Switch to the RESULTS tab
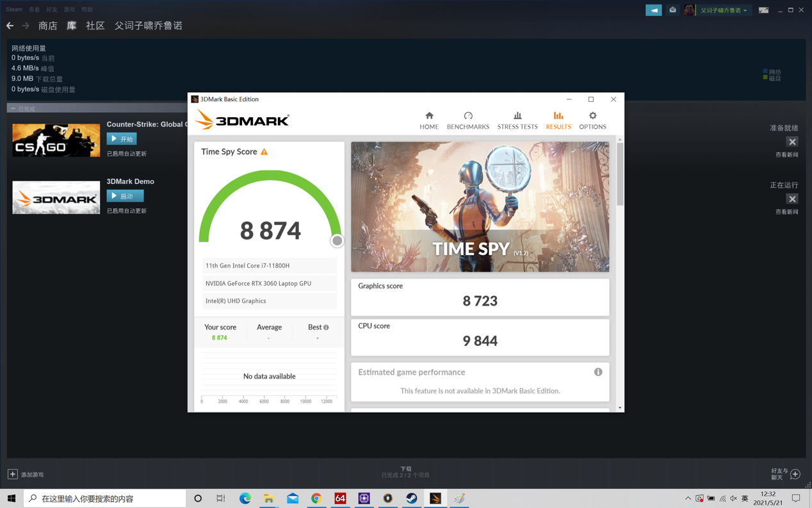 pos(558,120)
